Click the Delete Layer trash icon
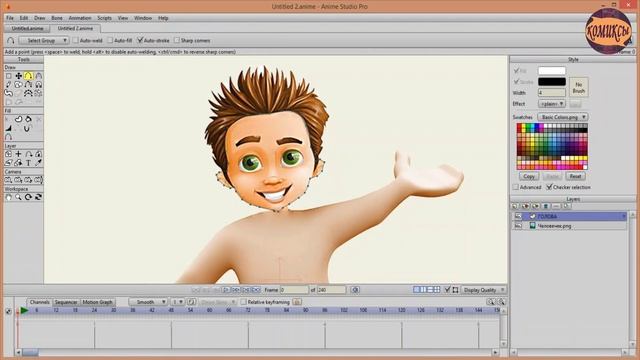 546,206
